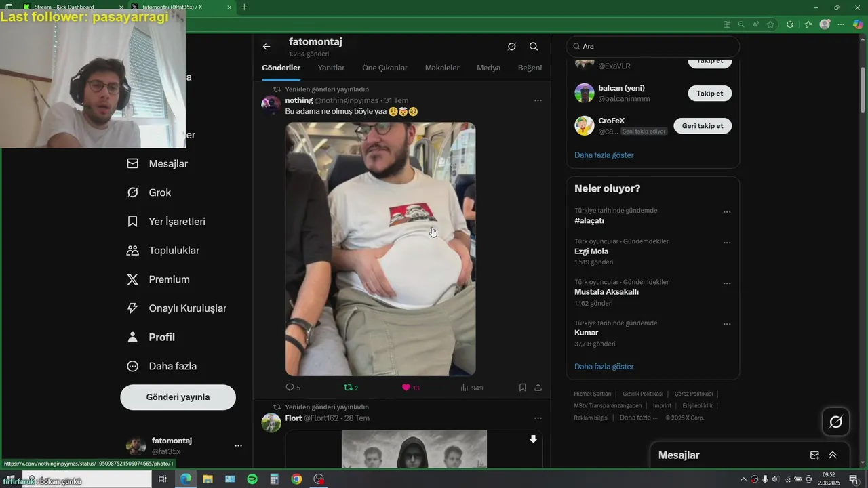This screenshot has width=868, height=488.
Task: Open Premium in the sidebar
Action: [x=158, y=279]
